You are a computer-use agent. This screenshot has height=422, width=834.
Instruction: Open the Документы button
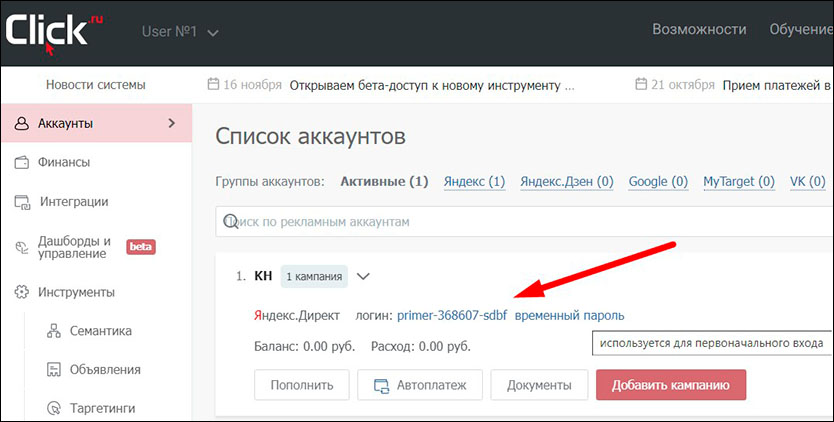[x=539, y=385]
